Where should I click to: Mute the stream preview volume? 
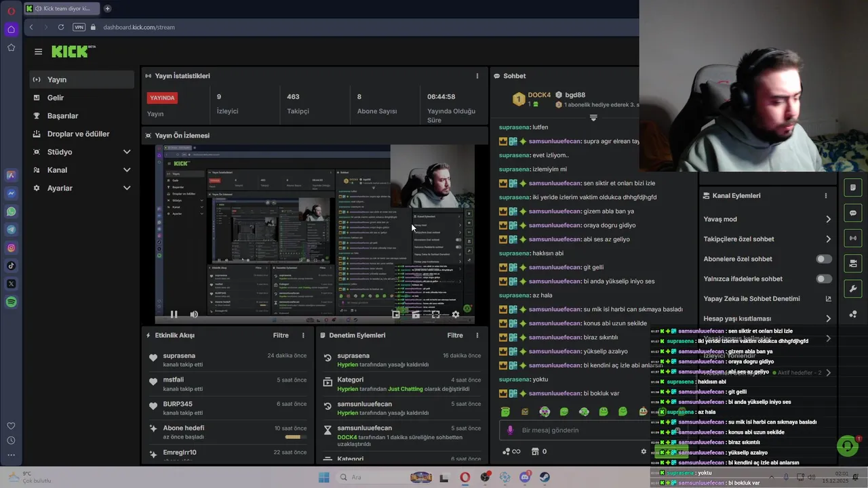[194, 314]
